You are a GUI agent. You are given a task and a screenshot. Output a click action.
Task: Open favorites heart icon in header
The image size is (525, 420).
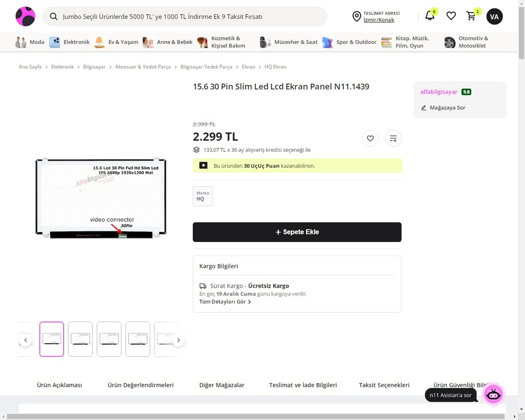pos(451,16)
